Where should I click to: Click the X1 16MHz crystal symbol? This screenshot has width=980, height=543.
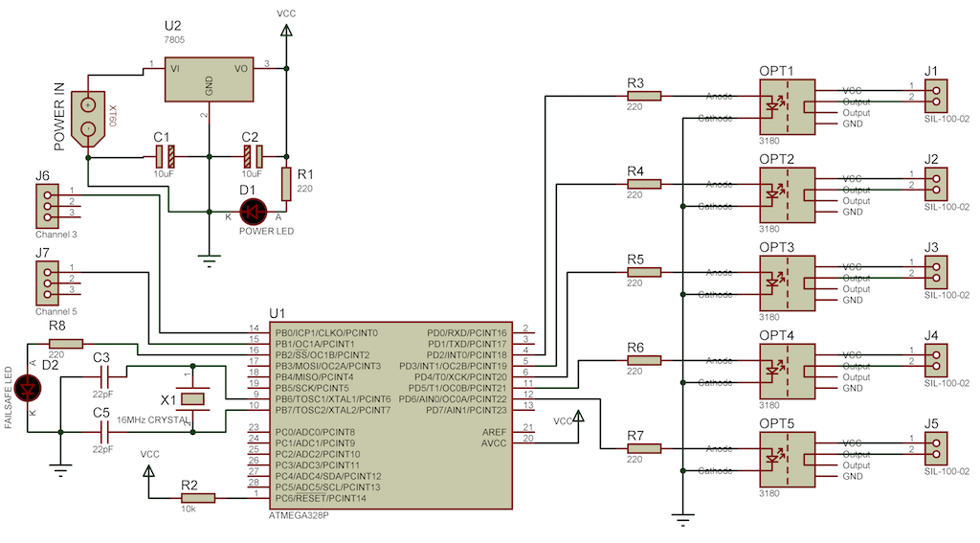[192, 398]
